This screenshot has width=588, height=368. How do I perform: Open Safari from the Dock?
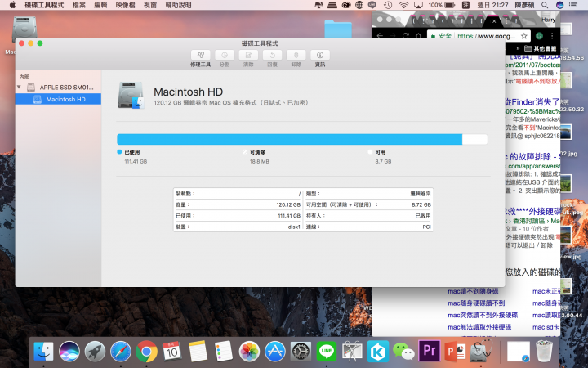tap(121, 352)
